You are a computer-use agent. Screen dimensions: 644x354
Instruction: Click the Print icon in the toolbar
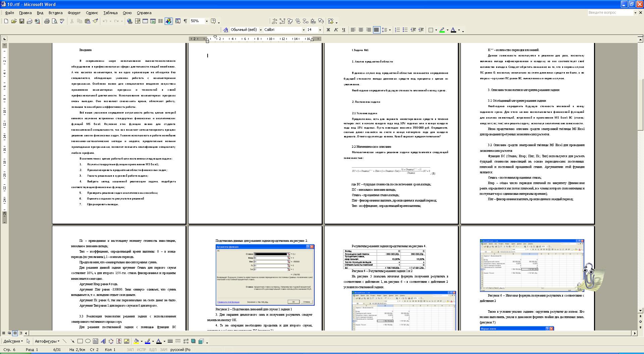pos(47,21)
